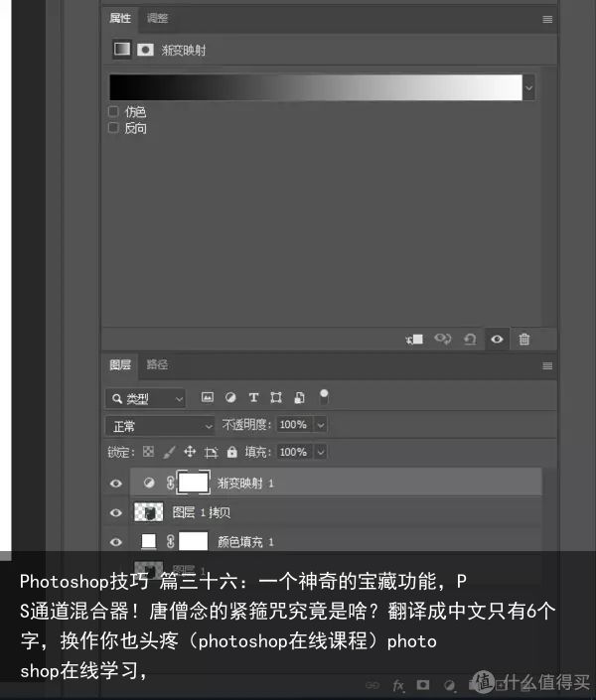
Task: Select the 图层 1 拷贝 layer name
Action: click(x=202, y=512)
